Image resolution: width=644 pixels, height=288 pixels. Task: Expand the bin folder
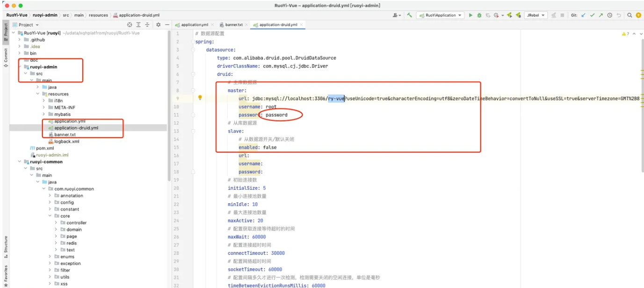pyautogui.click(x=20, y=53)
